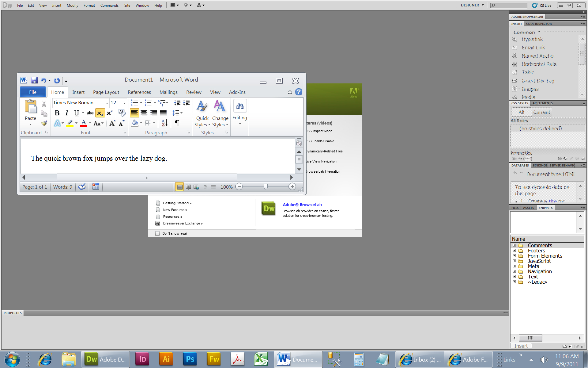Viewport: 588px width, 368px height.
Task: Justify the paragraph text in Word
Action: coord(163,113)
